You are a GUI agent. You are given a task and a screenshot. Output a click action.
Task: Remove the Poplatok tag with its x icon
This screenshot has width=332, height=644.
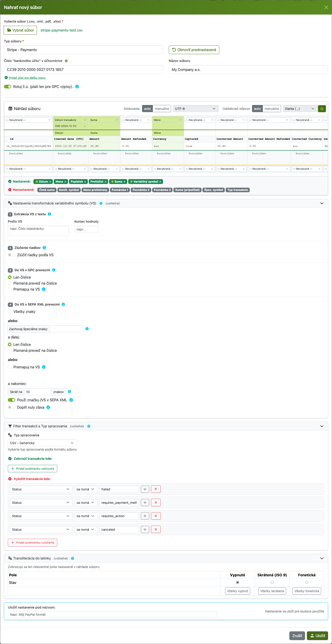[85, 182]
